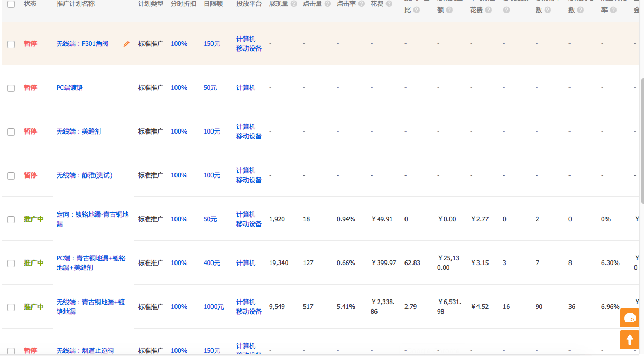
Task: Click 推广中 status in 定向 plan row
Action: (34, 219)
